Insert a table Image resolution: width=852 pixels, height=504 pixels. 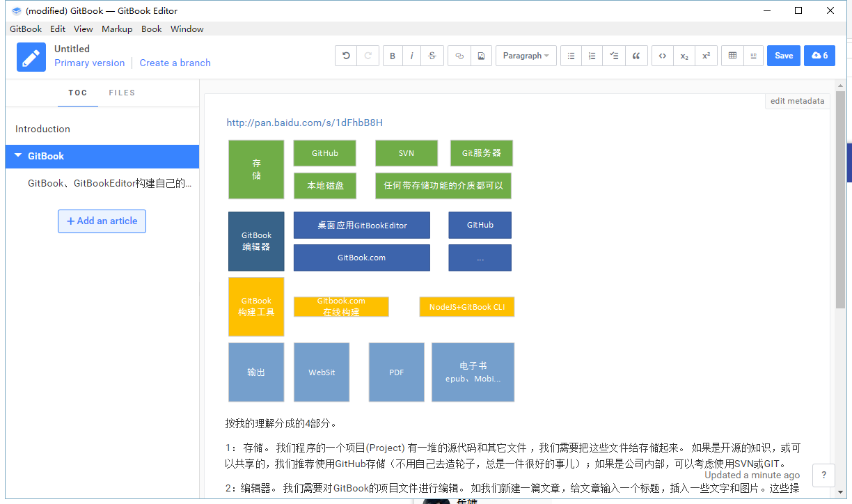click(x=732, y=56)
